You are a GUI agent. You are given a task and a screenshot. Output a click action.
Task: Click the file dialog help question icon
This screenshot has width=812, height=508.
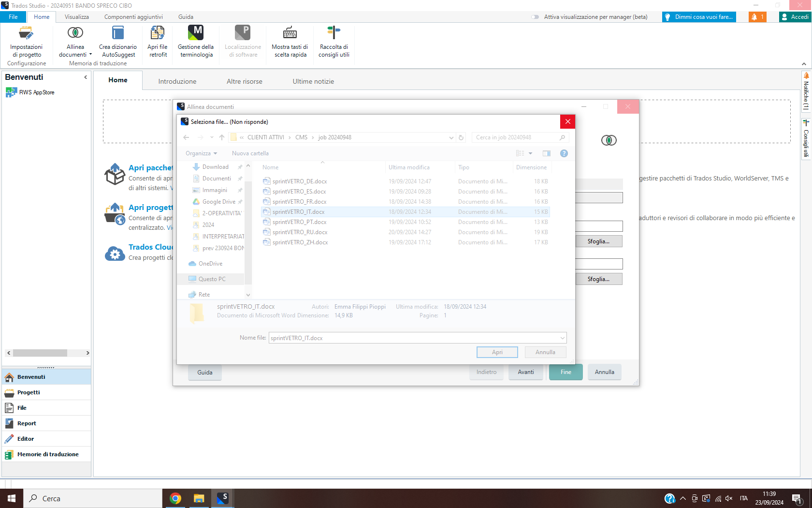(x=564, y=153)
